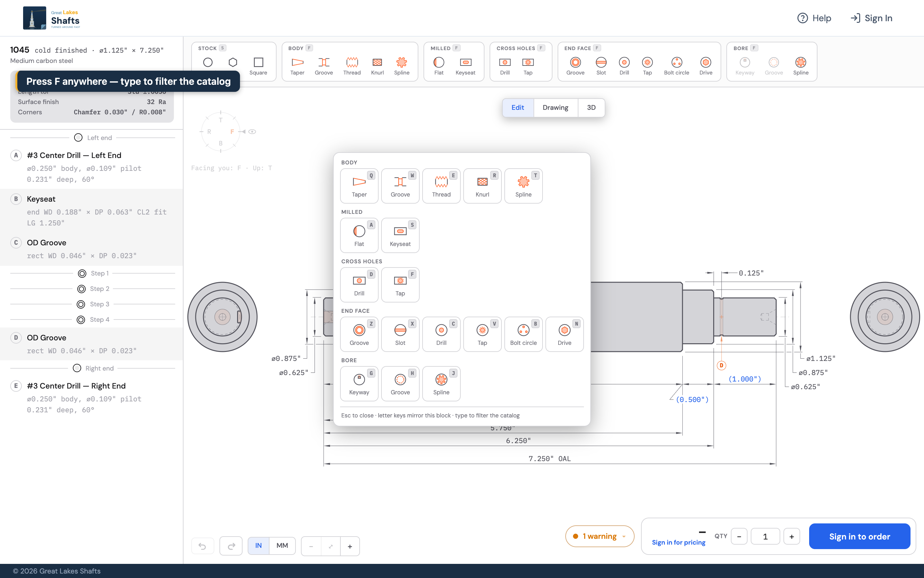The image size is (924, 578).
Task: Choose the round stock shape
Action: point(208,62)
